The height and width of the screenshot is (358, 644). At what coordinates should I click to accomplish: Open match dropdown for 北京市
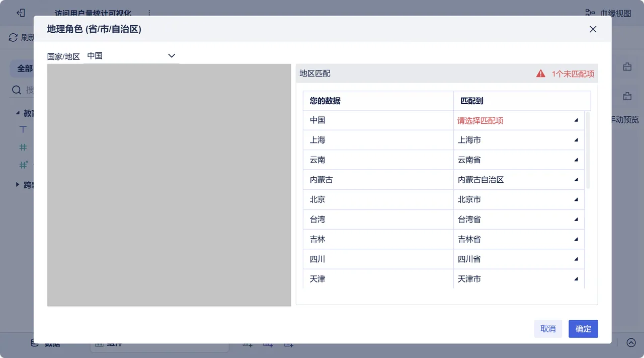576,200
